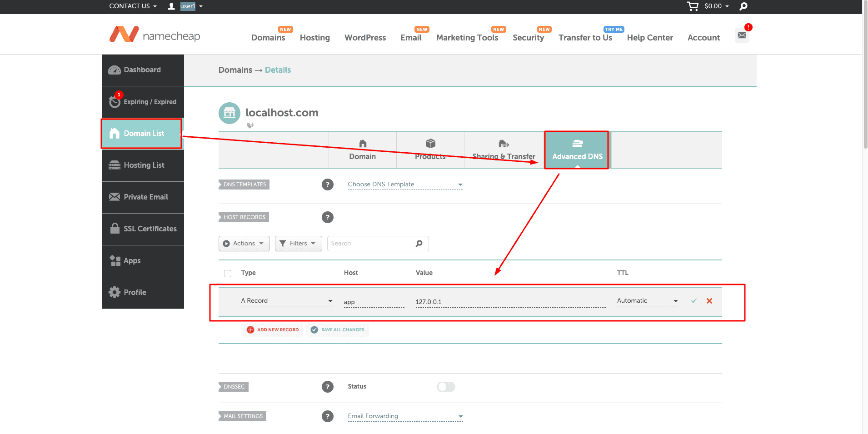Open the Choose DNS Template dropdown
This screenshot has height=434, width=868.
point(405,185)
